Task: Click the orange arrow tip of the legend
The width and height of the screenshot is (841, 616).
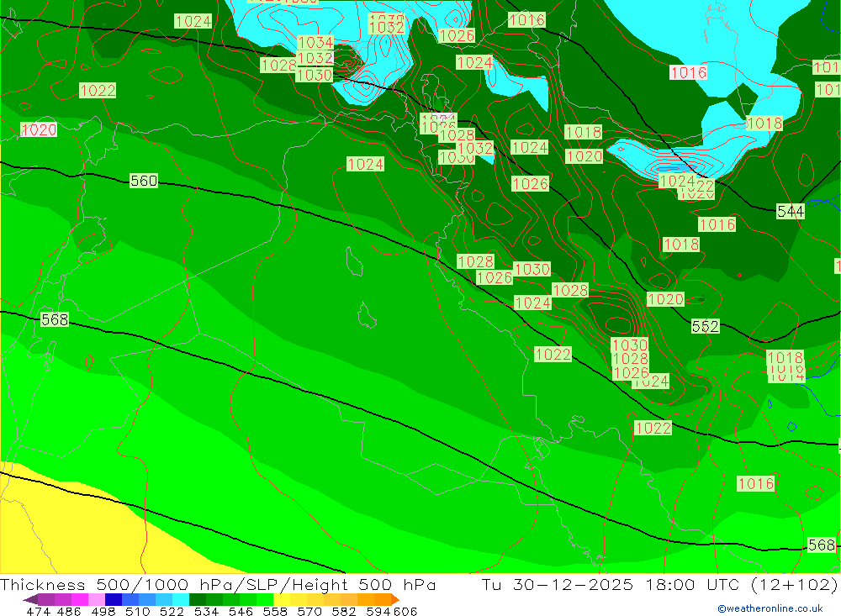Action: 395,599
